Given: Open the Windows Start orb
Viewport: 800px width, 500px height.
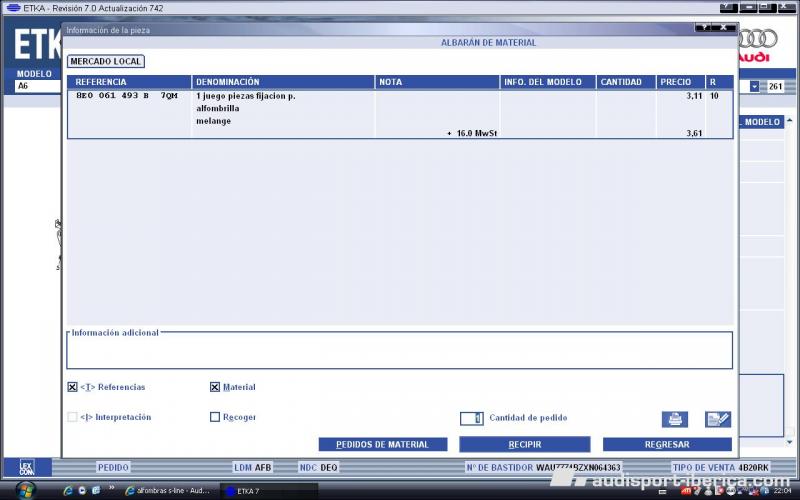Looking at the screenshot, I should click(x=24, y=491).
